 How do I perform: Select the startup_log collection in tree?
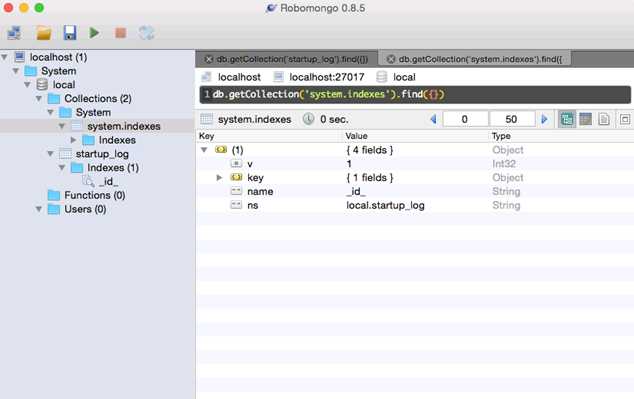click(x=102, y=154)
